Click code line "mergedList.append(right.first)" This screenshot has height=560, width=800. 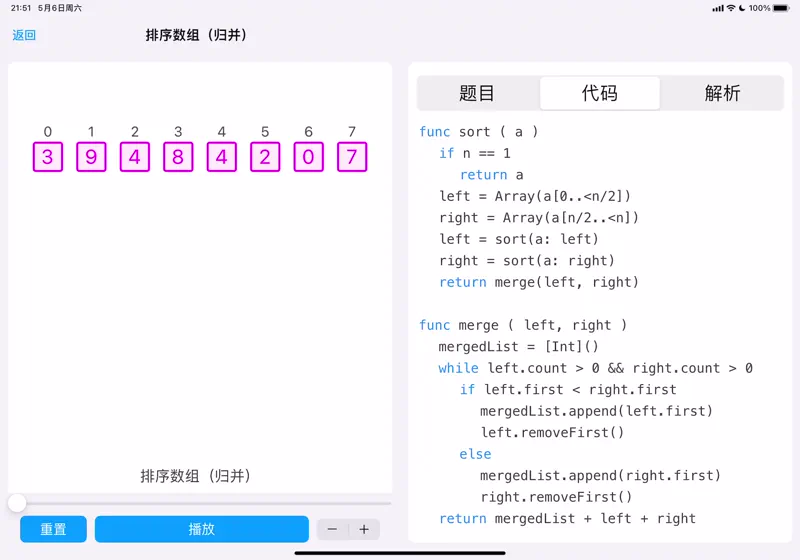(x=601, y=475)
